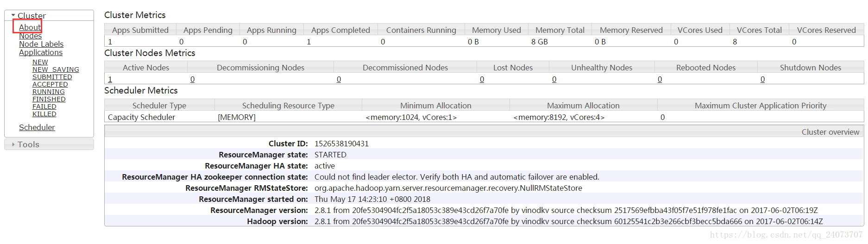The width and height of the screenshot is (868, 244).
Task: Click the Apps Pending column header
Action: pos(208,30)
